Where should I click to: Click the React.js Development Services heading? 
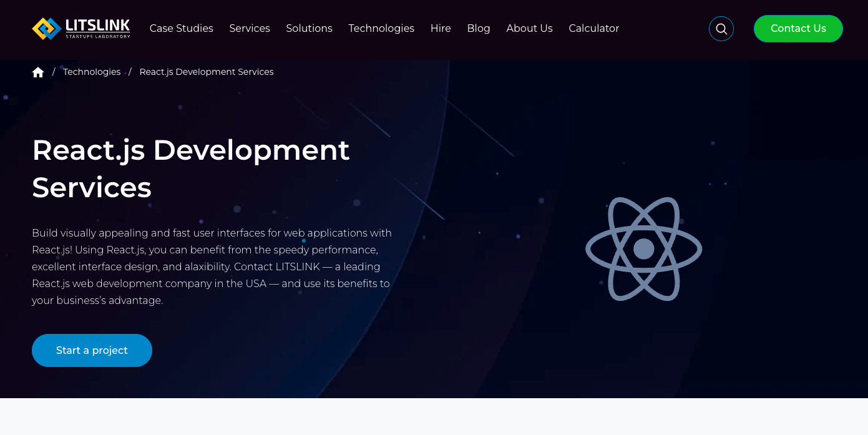(191, 169)
